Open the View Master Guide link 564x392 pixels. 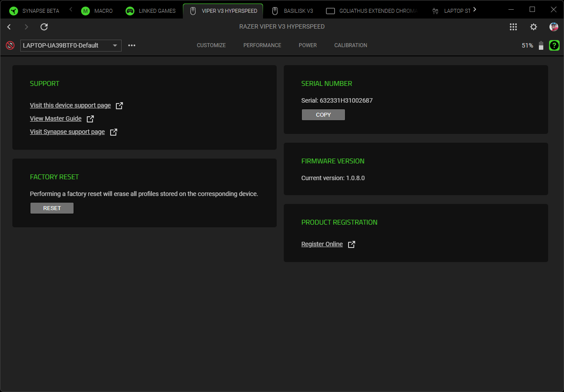pyautogui.click(x=56, y=118)
